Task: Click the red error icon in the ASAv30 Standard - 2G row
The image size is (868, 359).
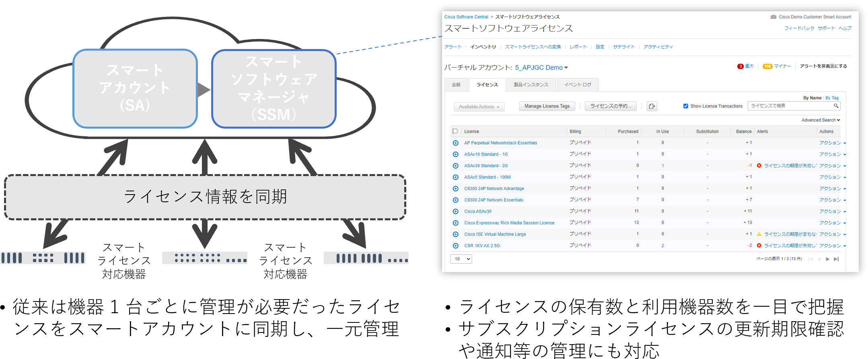Action: (759, 166)
